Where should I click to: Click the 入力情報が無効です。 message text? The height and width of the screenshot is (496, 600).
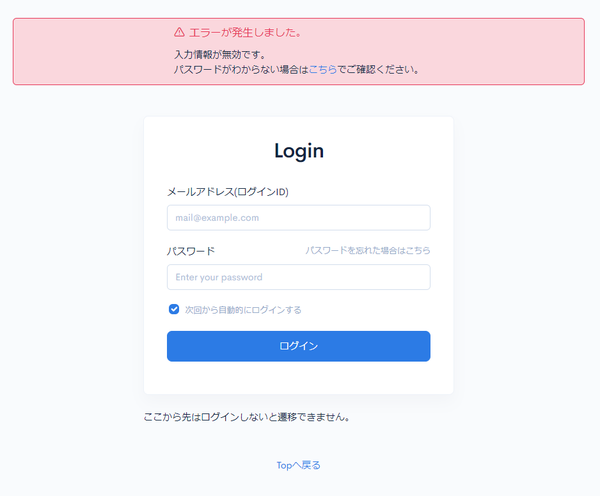pos(220,55)
